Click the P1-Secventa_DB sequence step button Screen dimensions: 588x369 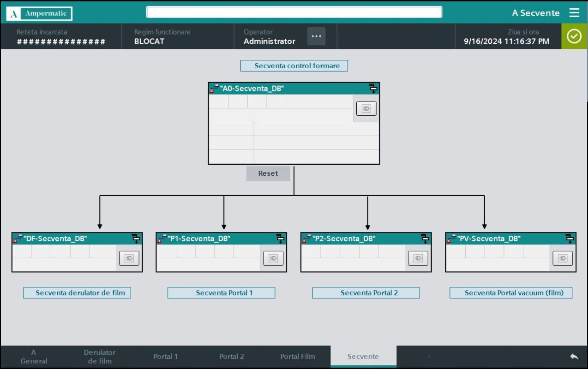[x=273, y=258]
